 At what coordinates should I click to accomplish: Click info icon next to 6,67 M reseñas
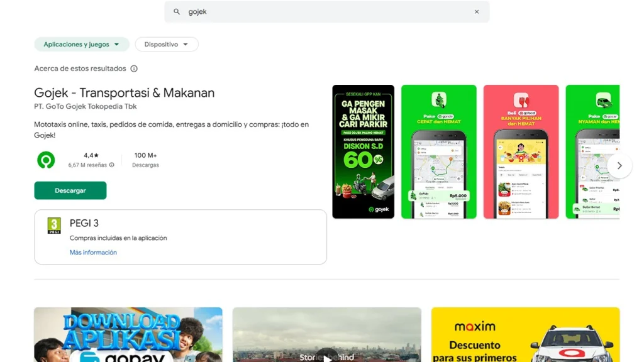[112, 165]
